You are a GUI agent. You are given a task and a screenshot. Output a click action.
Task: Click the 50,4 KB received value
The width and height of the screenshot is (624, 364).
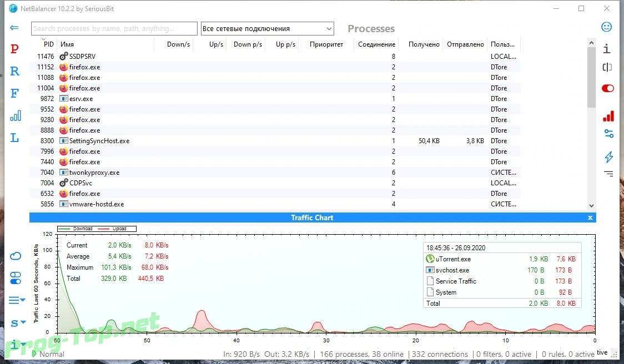point(429,141)
